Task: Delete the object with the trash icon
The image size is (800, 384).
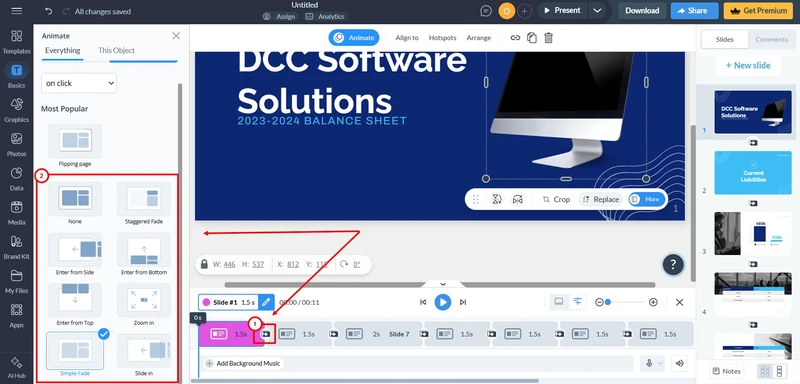Action: click(548, 38)
